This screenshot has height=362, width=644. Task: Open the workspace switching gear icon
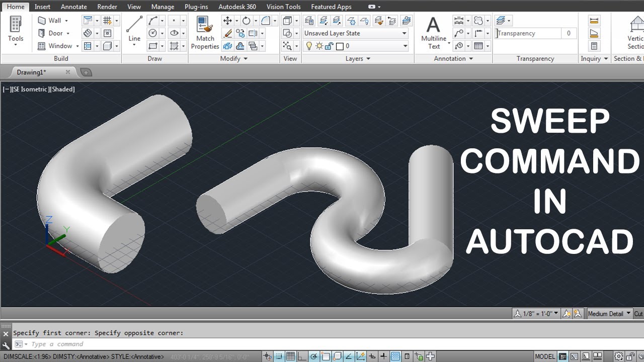[x=618, y=356]
